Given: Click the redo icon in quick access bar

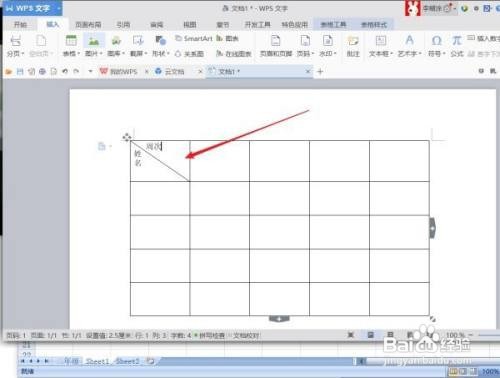Looking at the screenshot, I should [x=76, y=71].
